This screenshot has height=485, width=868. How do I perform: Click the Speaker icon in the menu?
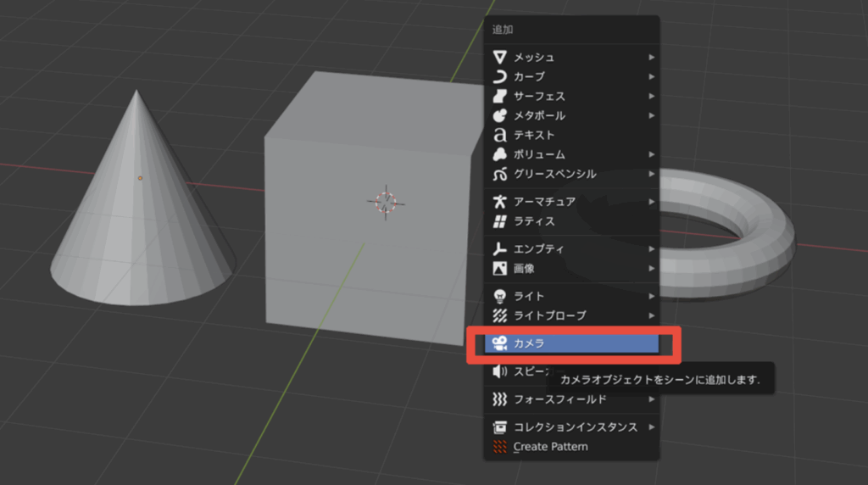pos(500,371)
